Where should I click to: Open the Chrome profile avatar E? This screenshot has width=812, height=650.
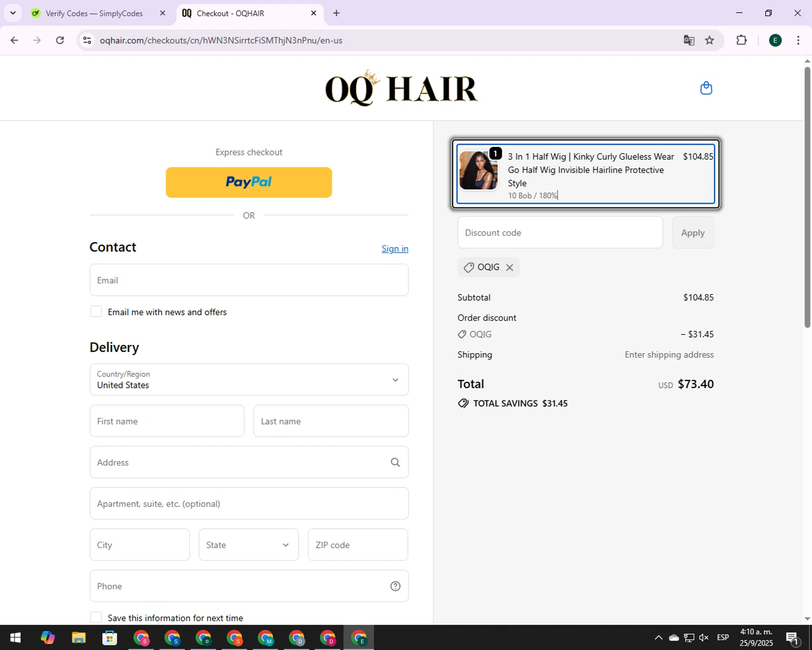(x=775, y=40)
